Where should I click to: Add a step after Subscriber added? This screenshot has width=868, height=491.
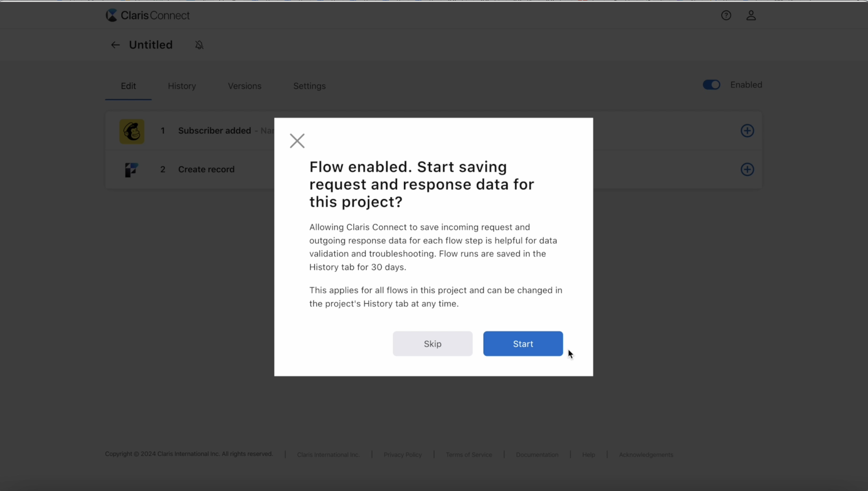(x=747, y=131)
